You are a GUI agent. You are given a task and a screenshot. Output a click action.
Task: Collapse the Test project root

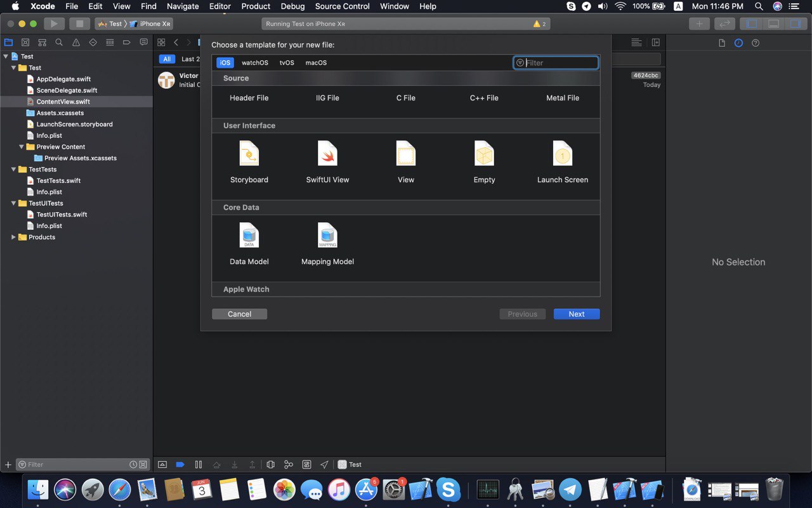point(6,57)
